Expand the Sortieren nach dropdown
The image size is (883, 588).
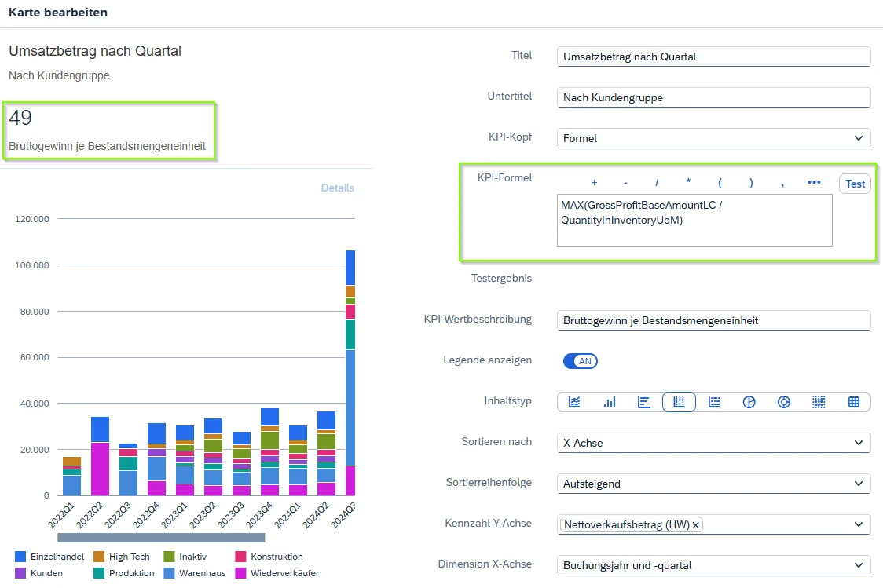(713, 443)
